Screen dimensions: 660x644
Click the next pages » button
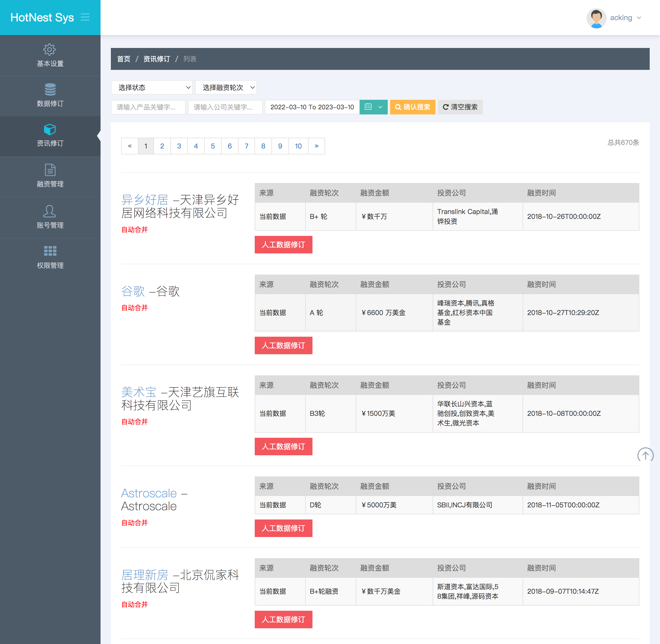316,146
